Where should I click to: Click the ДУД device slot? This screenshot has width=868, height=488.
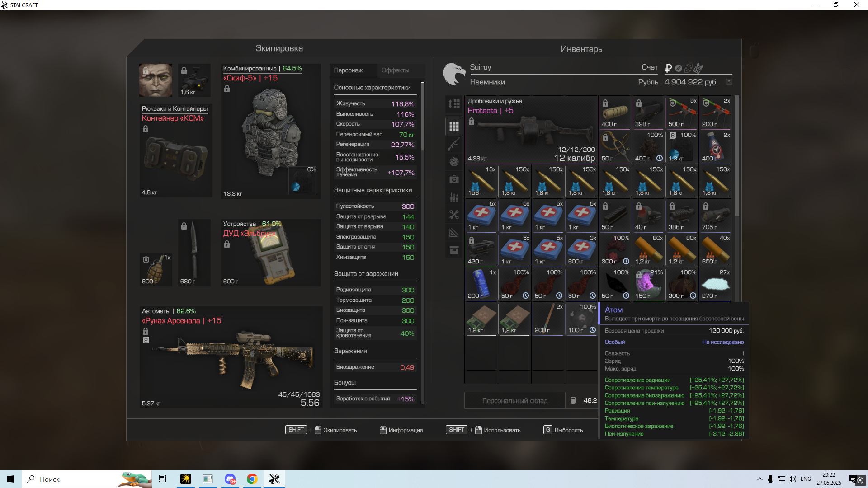click(x=271, y=253)
